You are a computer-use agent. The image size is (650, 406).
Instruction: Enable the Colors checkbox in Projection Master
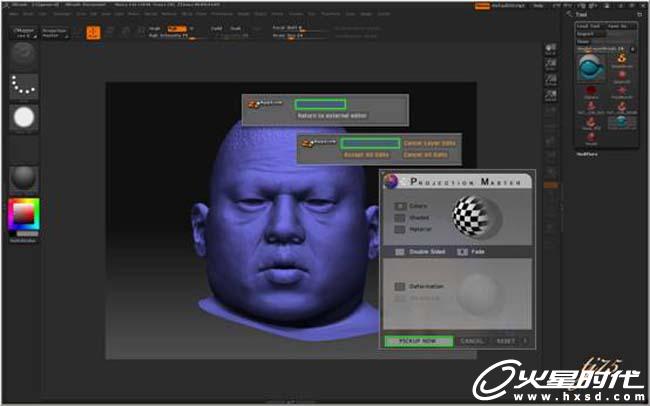pos(400,206)
